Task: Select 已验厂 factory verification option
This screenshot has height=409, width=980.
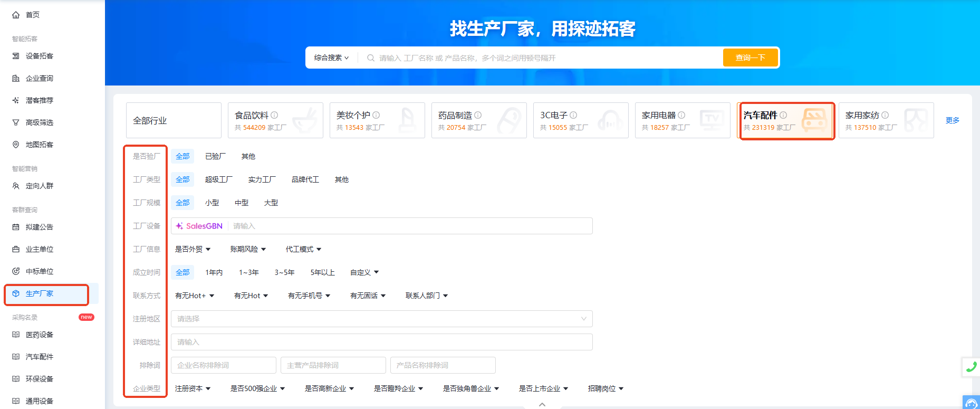Action: pyautogui.click(x=215, y=156)
